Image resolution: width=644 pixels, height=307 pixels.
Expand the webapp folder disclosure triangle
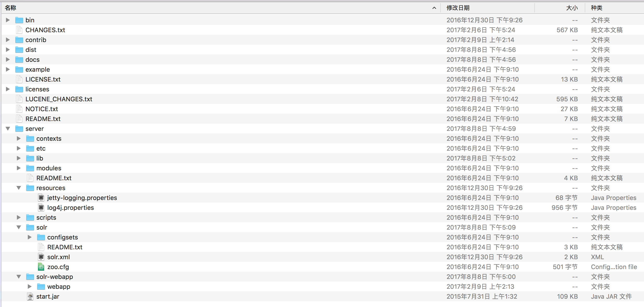pos(30,286)
